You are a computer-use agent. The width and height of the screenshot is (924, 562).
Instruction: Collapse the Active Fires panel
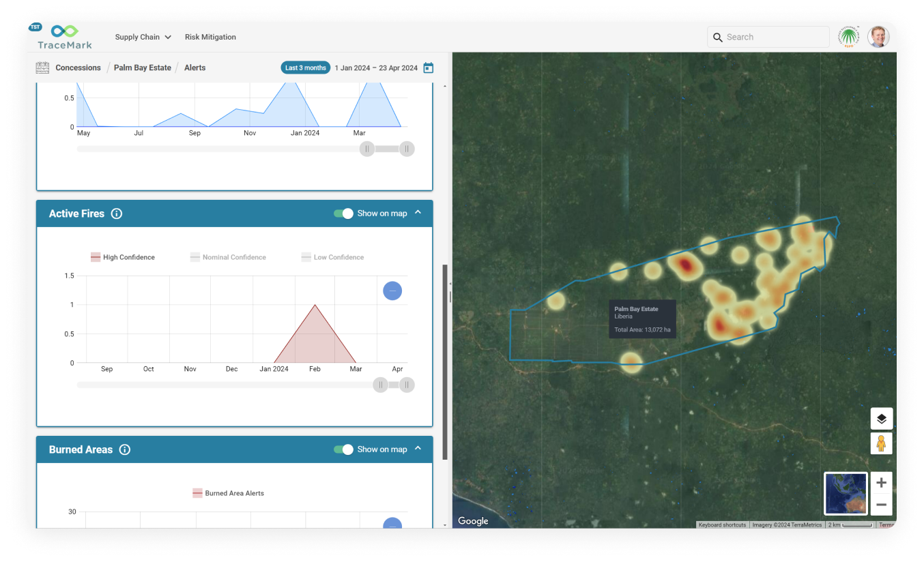[x=418, y=213]
